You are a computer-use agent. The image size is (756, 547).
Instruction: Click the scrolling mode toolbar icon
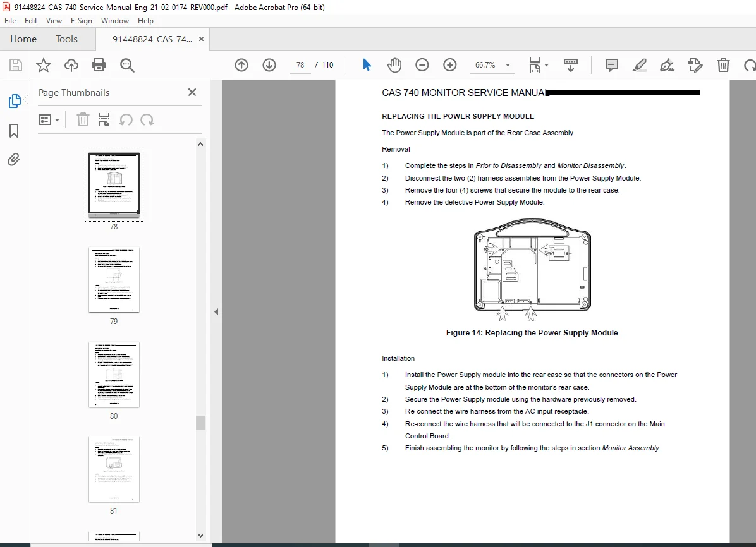pyautogui.click(x=570, y=65)
